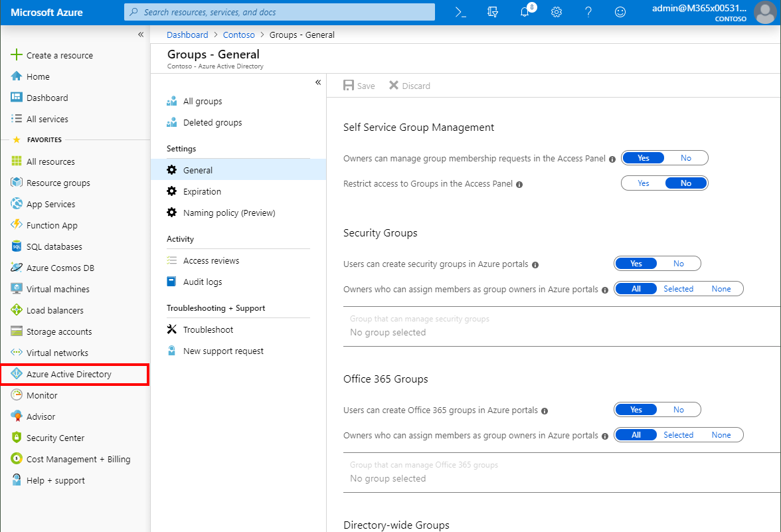This screenshot has width=781, height=532.
Task: Click the help question mark icon
Action: point(588,12)
